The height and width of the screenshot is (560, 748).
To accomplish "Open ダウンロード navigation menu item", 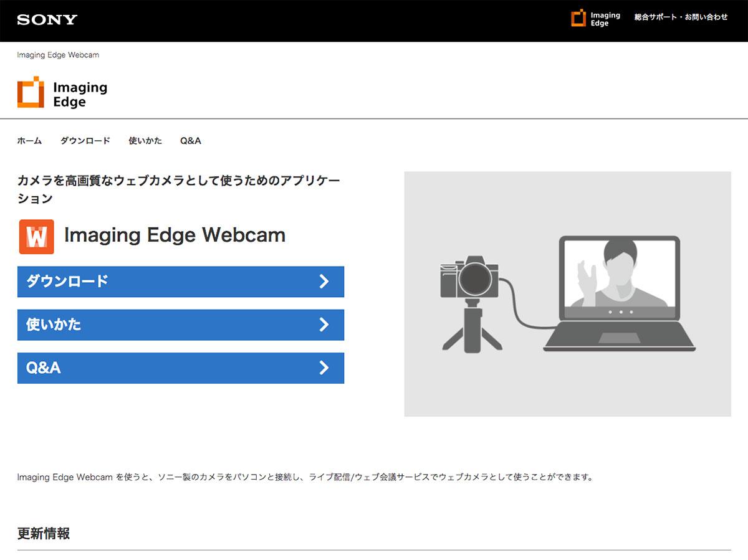I will (x=85, y=141).
